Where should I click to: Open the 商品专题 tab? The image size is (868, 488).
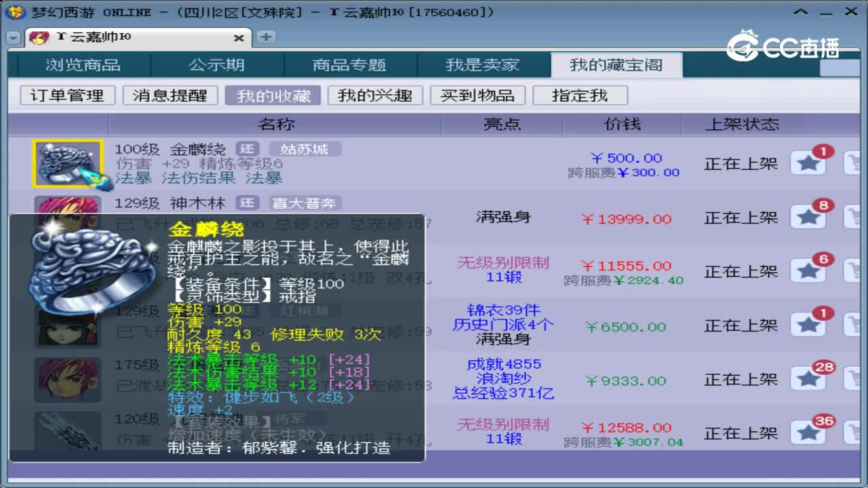pos(349,65)
